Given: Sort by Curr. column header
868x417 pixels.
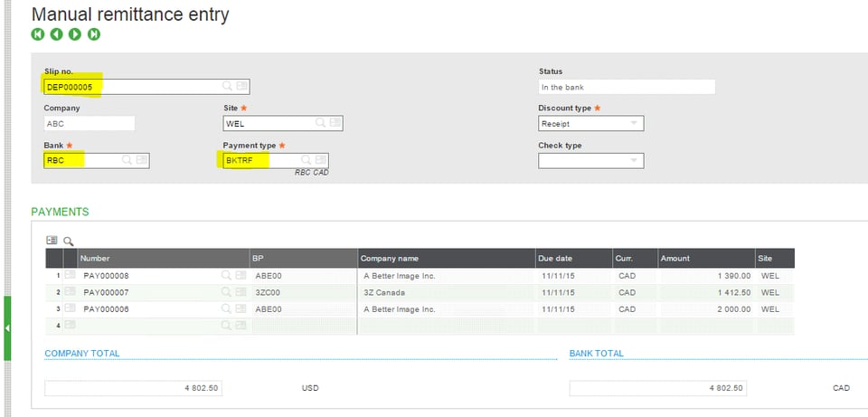Looking at the screenshot, I should click(x=635, y=258).
